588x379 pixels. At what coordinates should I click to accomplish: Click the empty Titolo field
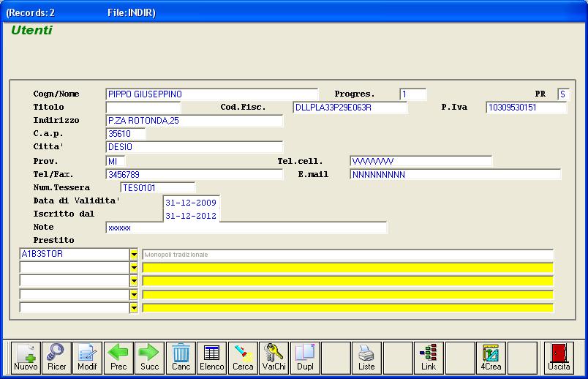(143, 108)
